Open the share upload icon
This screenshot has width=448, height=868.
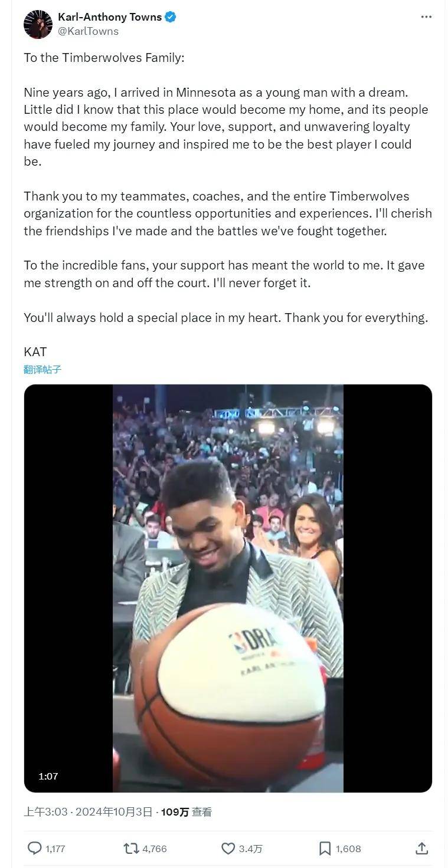(x=421, y=848)
